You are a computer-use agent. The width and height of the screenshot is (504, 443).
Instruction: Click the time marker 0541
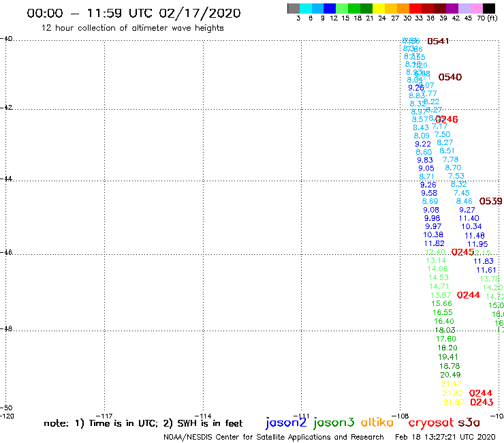[438, 41]
